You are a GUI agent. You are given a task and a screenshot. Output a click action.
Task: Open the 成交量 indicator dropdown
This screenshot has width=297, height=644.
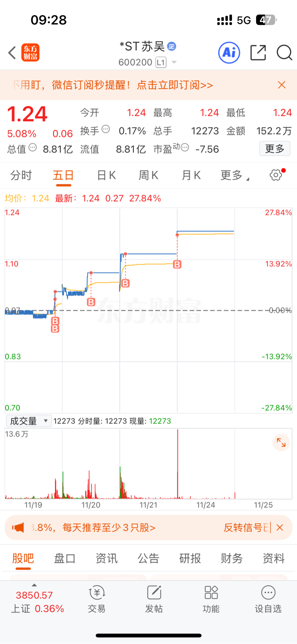[29, 421]
